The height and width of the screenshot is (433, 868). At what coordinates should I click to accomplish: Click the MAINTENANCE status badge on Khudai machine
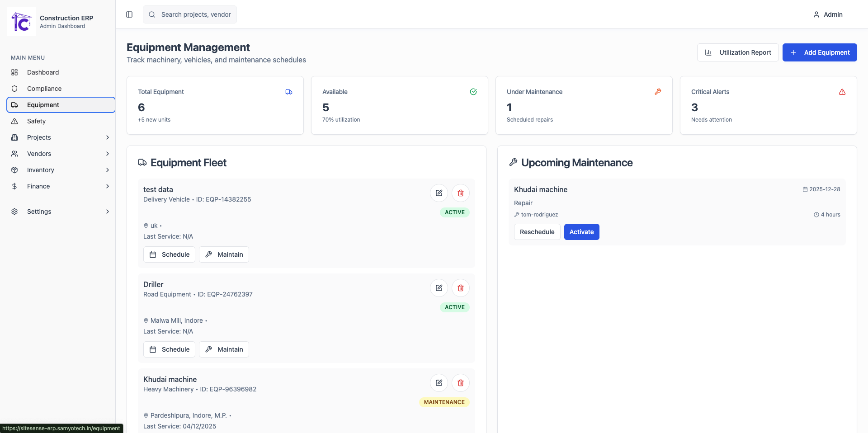[x=444, y=402]
